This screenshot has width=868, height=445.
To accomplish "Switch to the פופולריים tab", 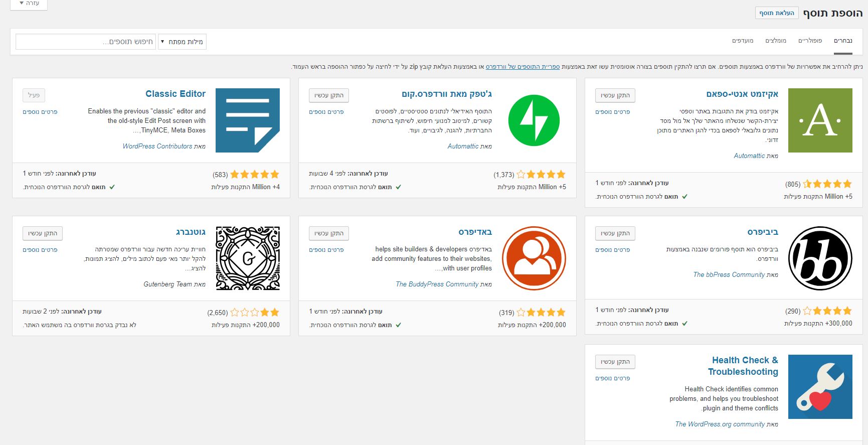I will click(x=810, y=41).
